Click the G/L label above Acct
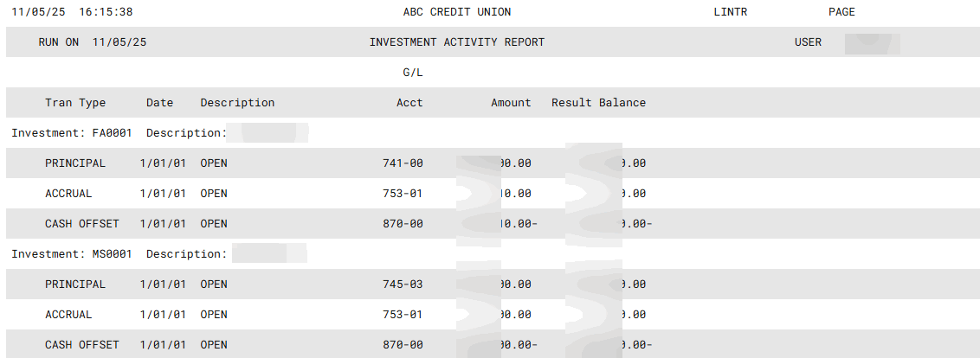Viewport: 980px width, 358px height. click(413, 73)
